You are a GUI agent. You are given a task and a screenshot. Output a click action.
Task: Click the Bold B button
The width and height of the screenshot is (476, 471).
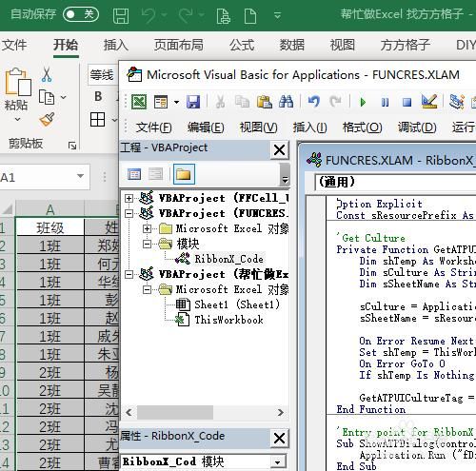[x=98, y=96]
